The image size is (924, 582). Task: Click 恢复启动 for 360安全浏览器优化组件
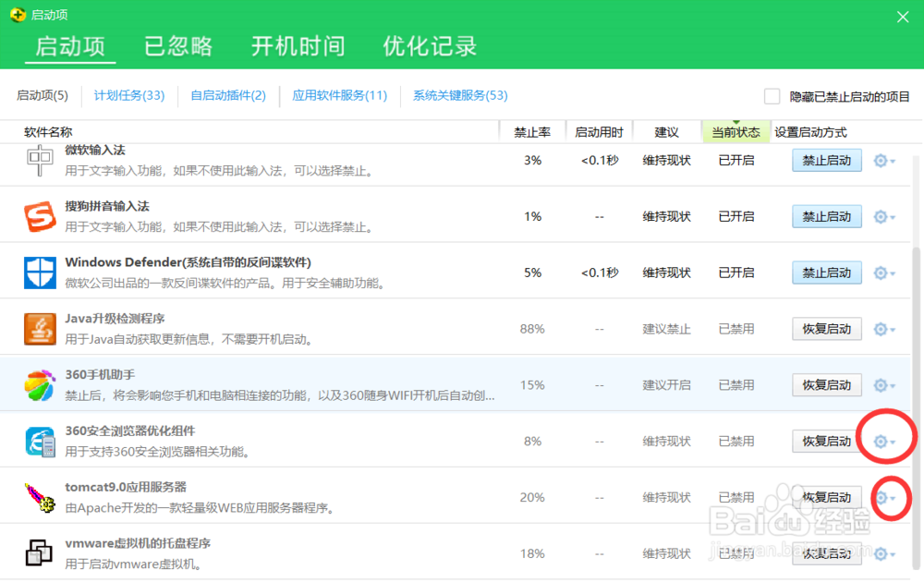tap(827, 442)
